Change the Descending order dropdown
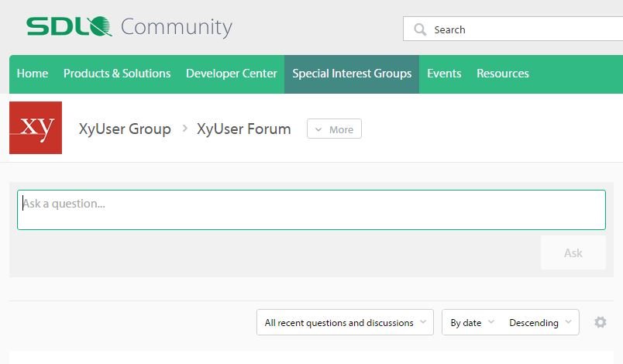This screenshot has height=364, width=623. (x=540, y=322)
